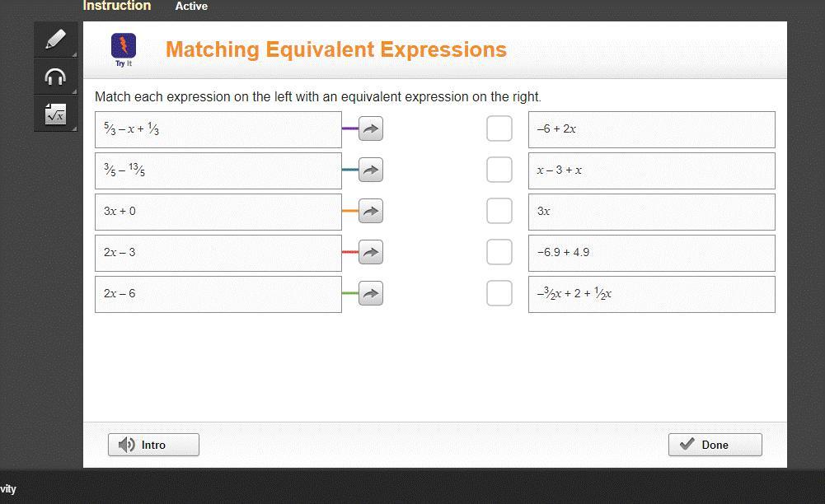Open the headphones audio tool
Image resolution: width=825 pixels, height=504 pixels.
tap(55, 77)
